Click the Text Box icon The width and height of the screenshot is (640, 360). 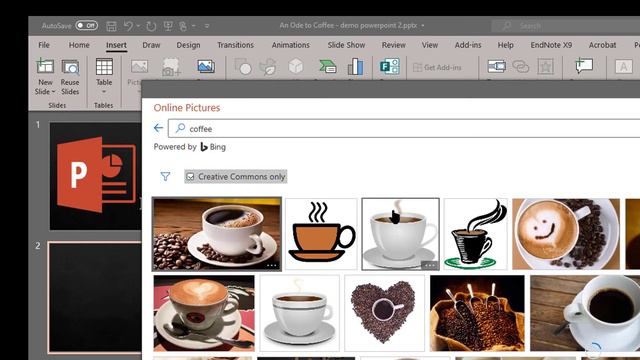pos(623,67)
